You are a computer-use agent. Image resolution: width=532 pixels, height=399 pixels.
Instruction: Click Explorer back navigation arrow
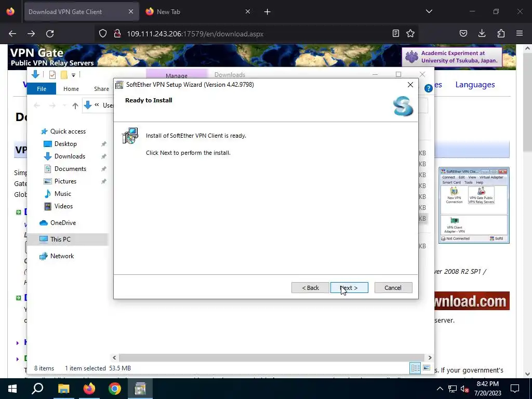click(x=37, y=106)
